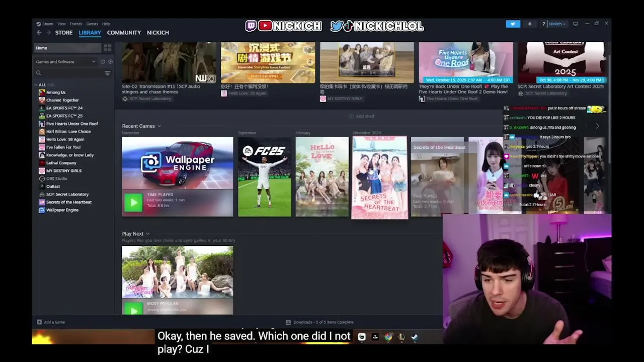Open the Games menu

point(92,24)
